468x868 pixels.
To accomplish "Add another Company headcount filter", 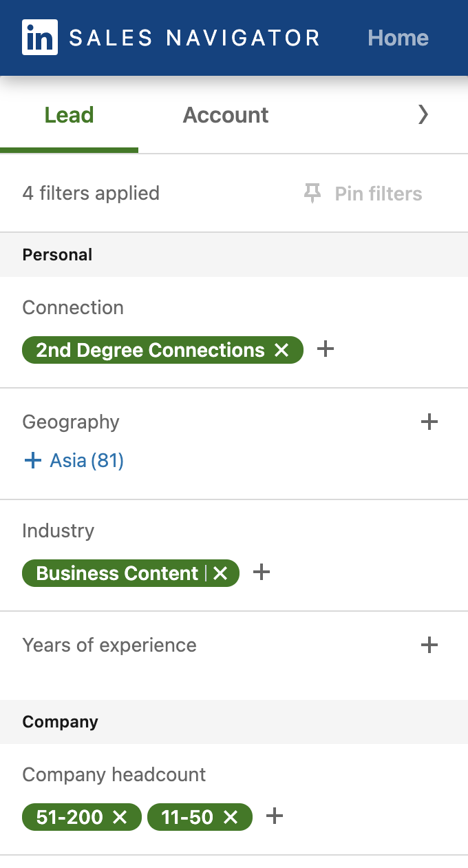I will pos(275,816).
